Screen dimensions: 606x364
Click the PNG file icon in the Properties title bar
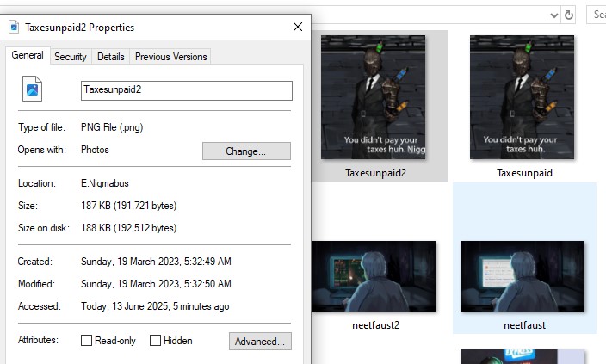click(14, 27)
